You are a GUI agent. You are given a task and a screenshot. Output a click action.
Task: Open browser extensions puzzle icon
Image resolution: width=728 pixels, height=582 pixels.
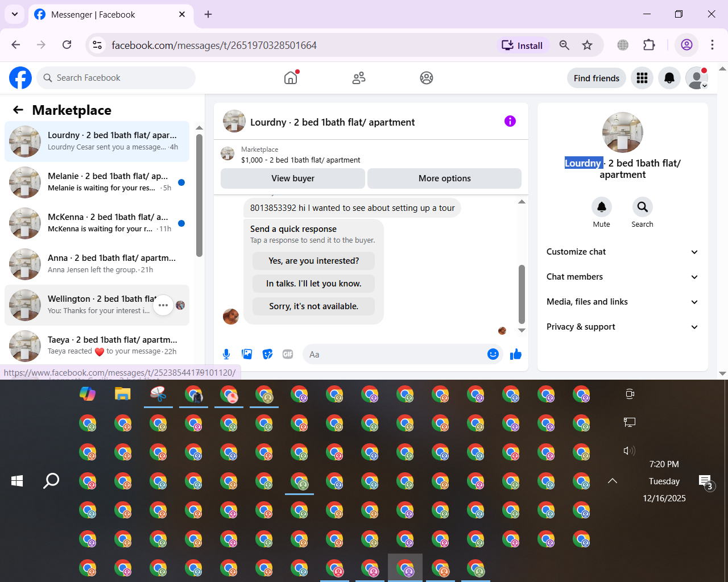[x=649, y=45]
